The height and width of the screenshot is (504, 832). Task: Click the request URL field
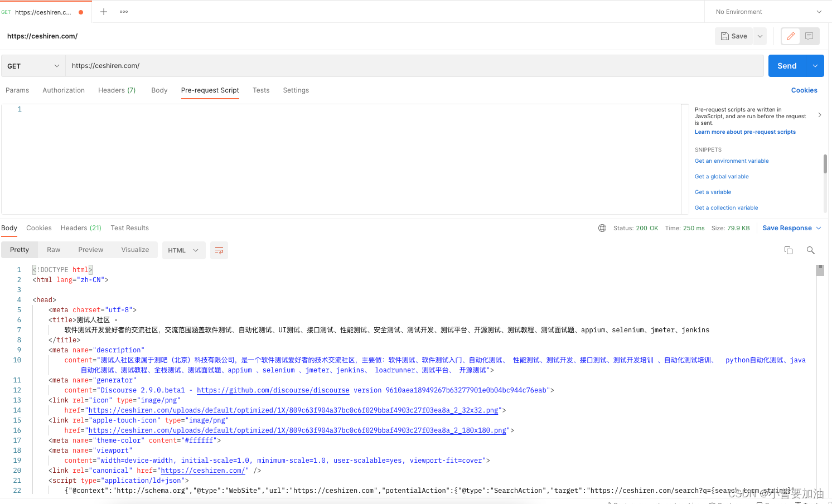pos(414,66)
